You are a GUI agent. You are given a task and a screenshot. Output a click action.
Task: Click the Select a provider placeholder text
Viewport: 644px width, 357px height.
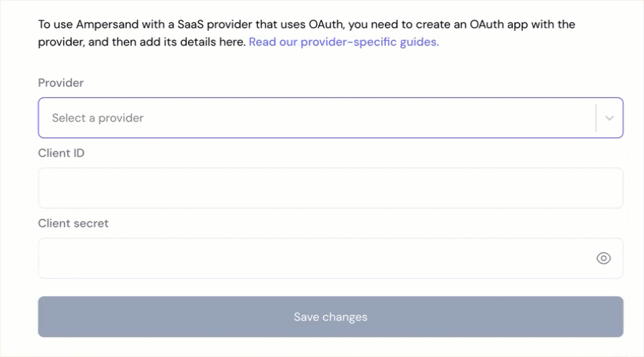coord(98,119)
